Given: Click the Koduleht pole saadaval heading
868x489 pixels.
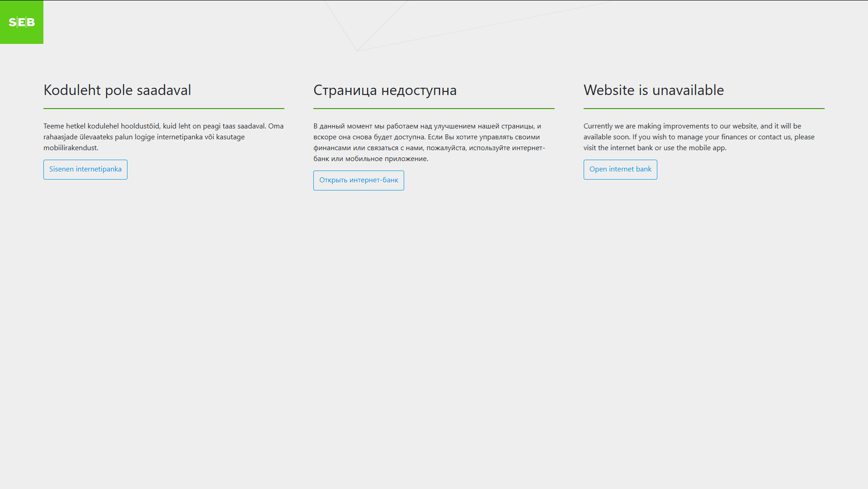Looking at the screenshot, I should [117, 90].
